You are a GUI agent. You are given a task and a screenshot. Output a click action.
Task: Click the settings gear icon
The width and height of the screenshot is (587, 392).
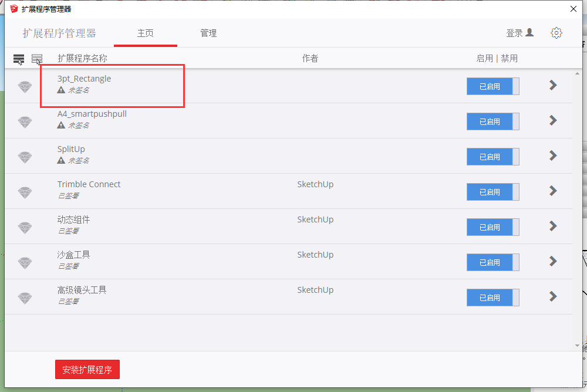coord(556,33)
